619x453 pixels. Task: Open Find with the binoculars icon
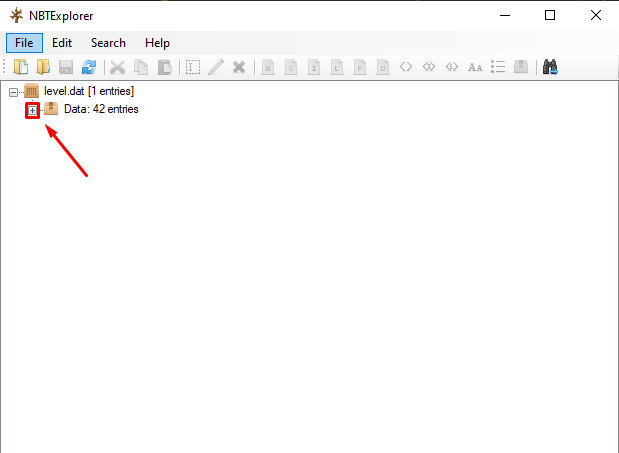[x=549, y=67]
